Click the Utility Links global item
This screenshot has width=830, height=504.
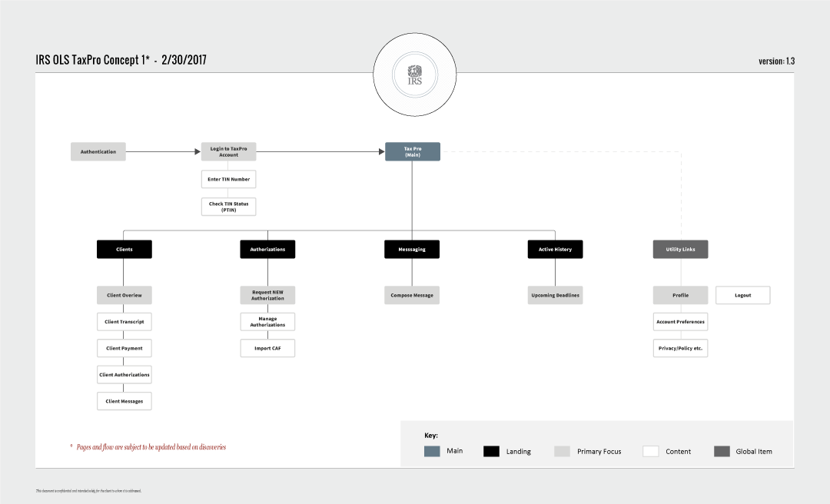(x=680, y=249)
